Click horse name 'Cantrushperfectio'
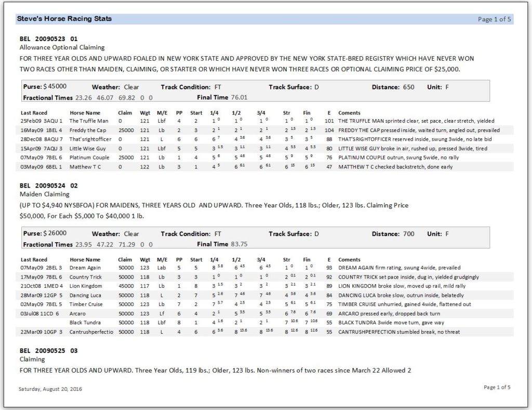The width and height of the screenshot is (532, 410). [91, 332]
